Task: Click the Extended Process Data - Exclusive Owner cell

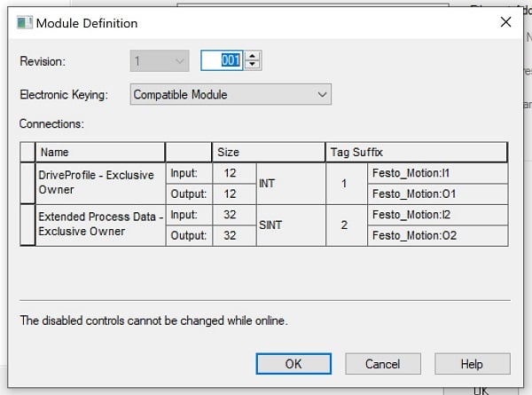Action: pyautogui.click(x=100, y=225)
